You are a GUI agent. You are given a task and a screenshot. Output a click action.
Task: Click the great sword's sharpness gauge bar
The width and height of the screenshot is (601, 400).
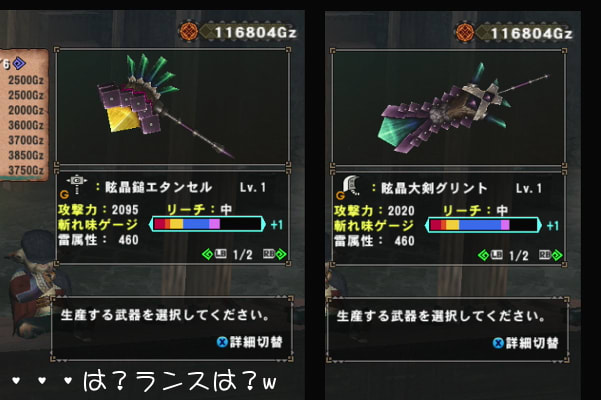point(483,225)
